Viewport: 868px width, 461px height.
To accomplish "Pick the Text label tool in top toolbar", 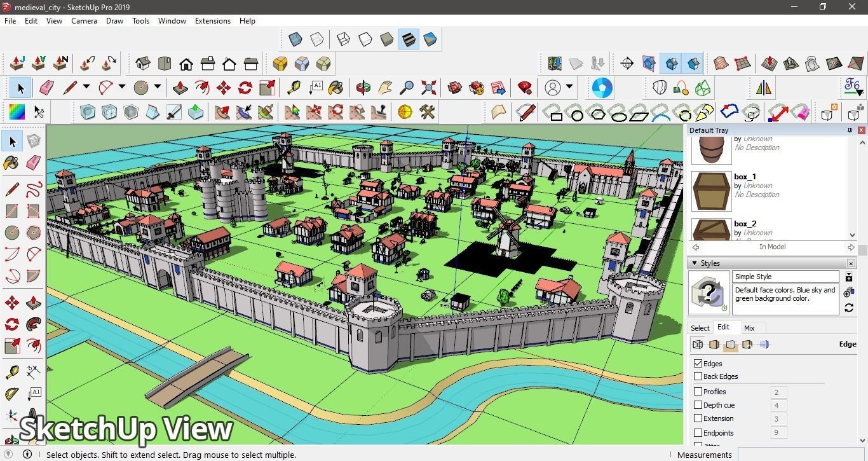I will [x=315, y=88].
